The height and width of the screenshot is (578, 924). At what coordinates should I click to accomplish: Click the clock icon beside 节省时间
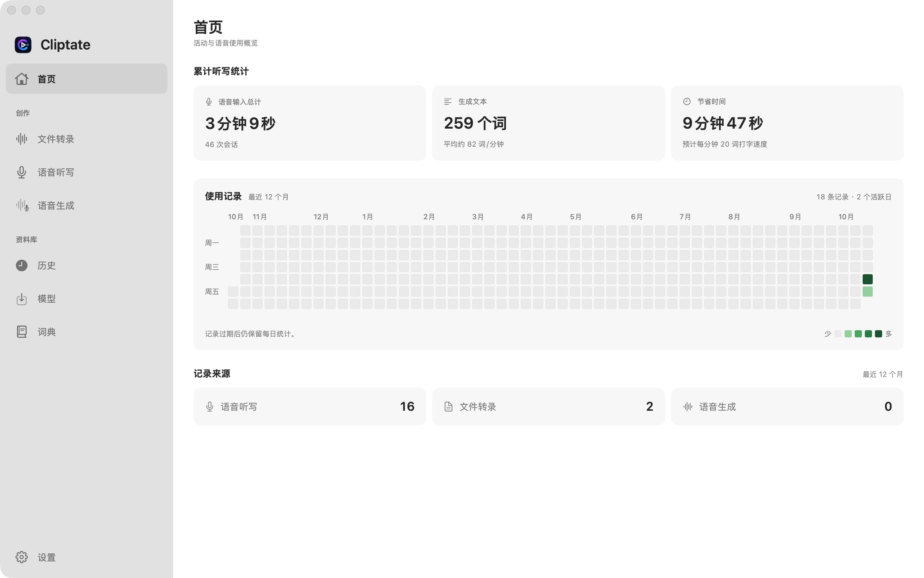687,101
